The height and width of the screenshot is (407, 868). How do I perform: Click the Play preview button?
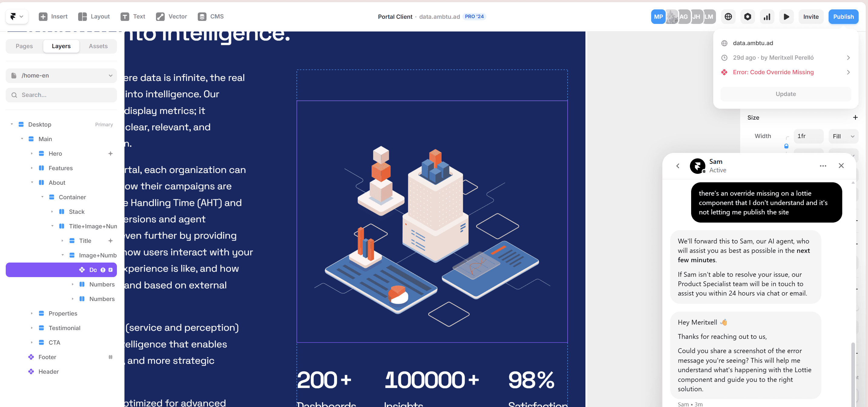[786, 17]
